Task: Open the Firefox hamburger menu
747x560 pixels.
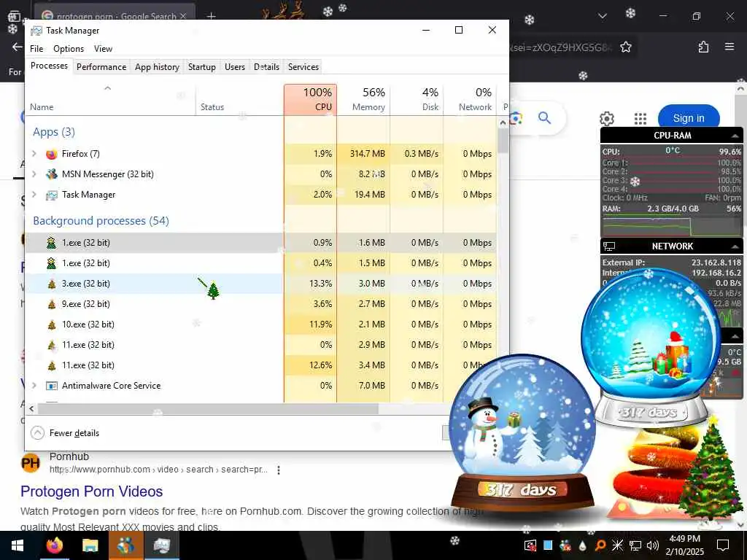Action: click(729, 47)
